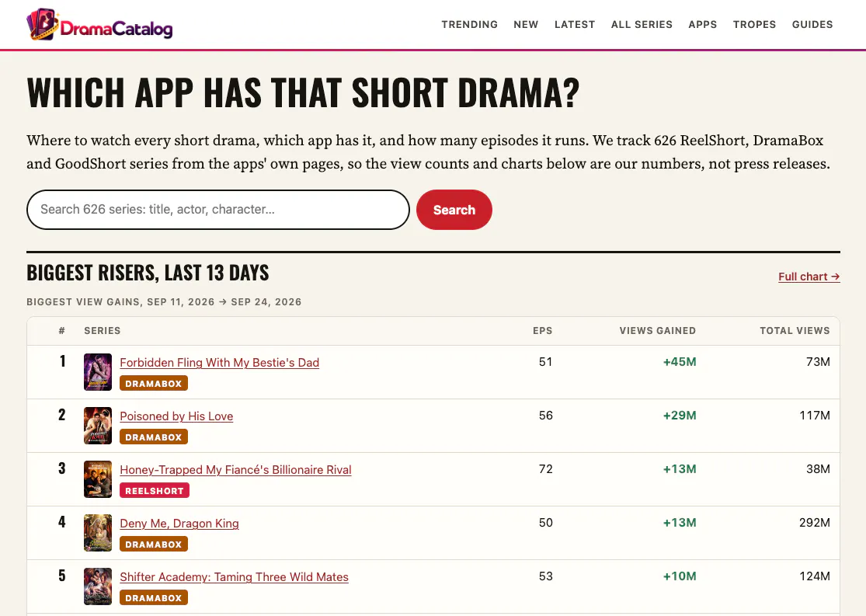Click the 53 episodes value
Image resolution: width=866 pixels, height=616 pixels.
pos(546,576)
